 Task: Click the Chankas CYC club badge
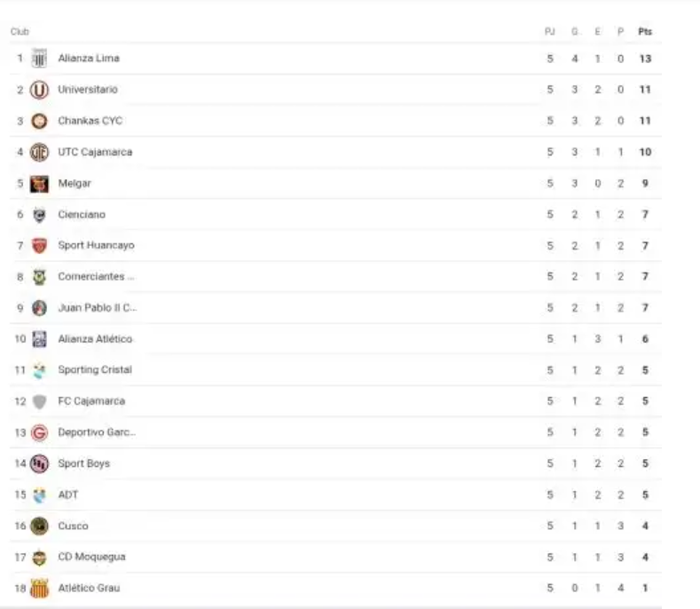pyautogui.click(x=39, y=121)
